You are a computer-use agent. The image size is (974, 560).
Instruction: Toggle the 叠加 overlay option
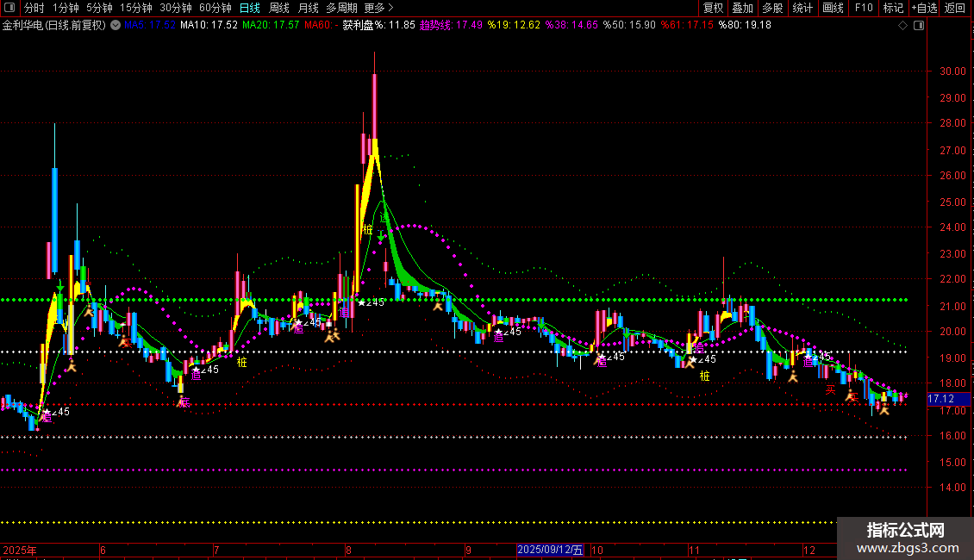(x=742, y=8)
